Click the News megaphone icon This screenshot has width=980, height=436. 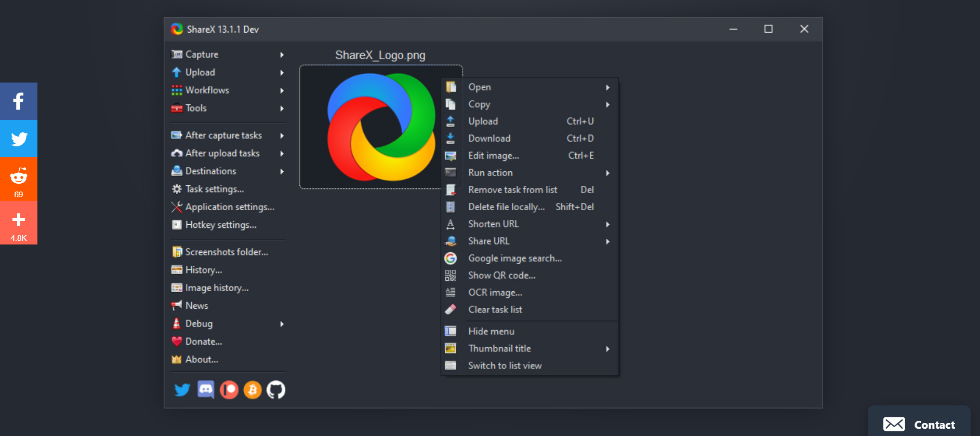tap(177, 305)
